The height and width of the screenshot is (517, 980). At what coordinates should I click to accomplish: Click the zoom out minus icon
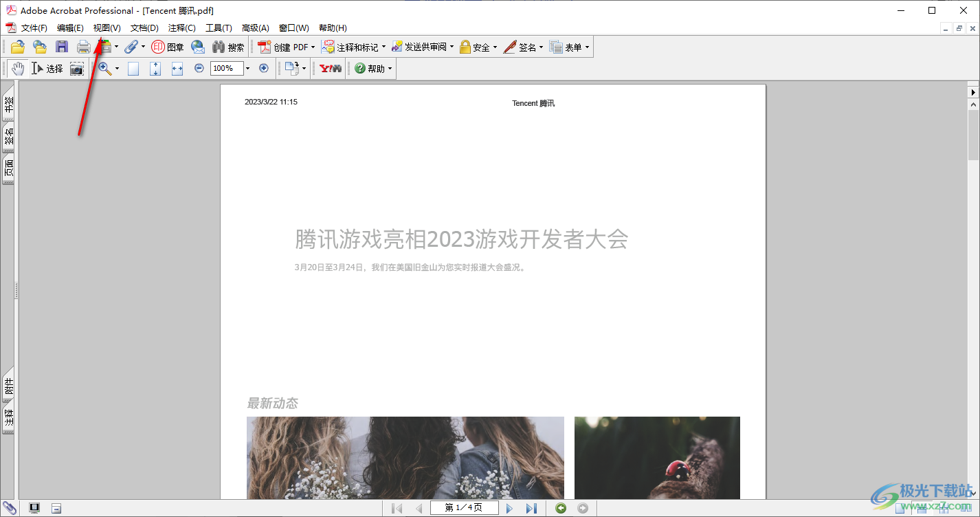tap(199, 68)
